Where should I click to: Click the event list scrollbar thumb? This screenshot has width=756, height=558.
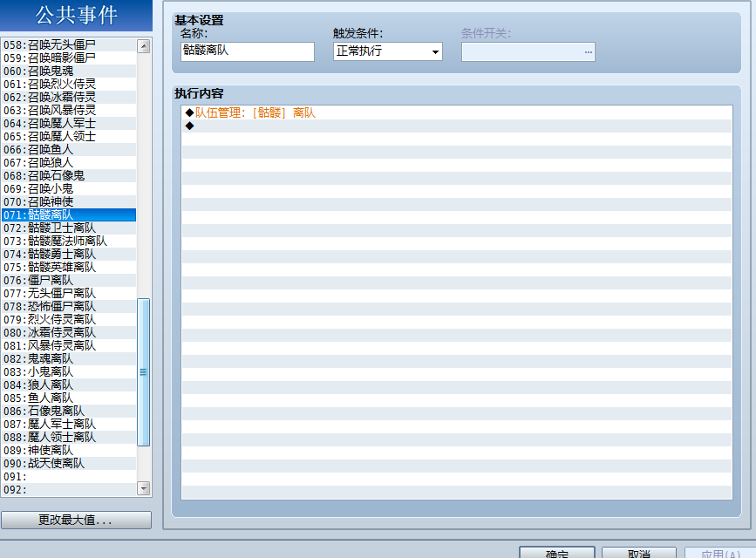coord(144,372)
